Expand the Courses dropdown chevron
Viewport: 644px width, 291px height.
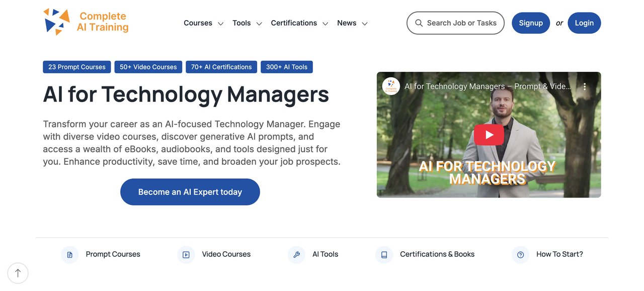point(220,24)
